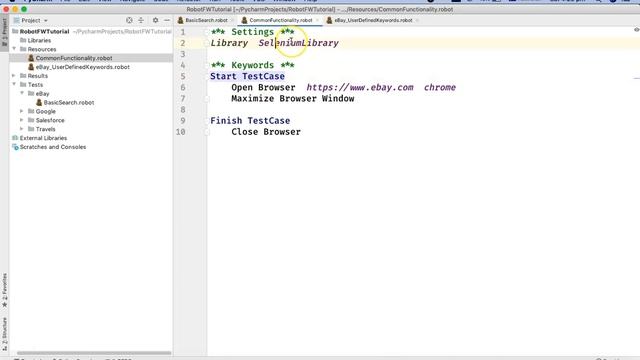
Task: Click the 'Start TestCase' keyword name
Action: [247, 76]
